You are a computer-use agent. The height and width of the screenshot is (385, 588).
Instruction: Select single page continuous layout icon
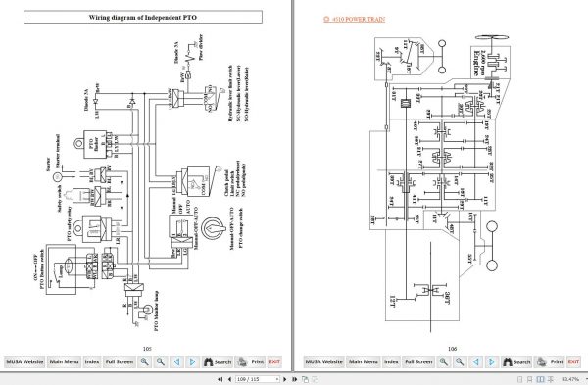(530, 379)
